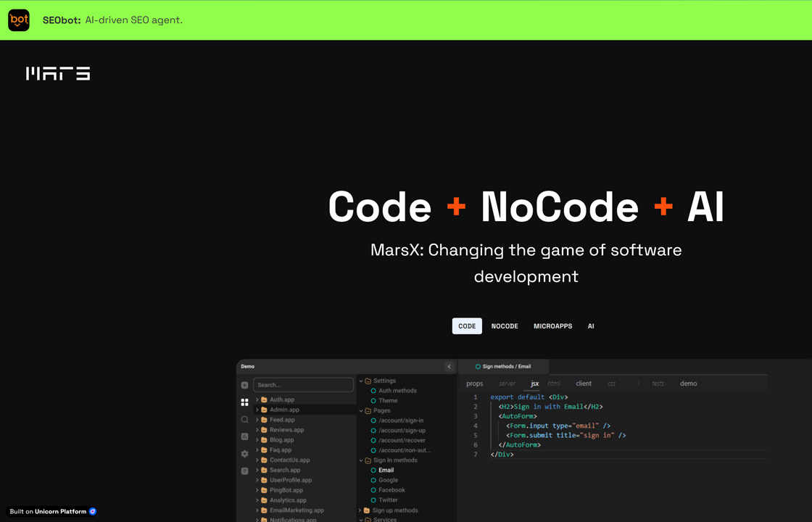Expand the Admin.app folder chevron
The image size is (812, 522).
(257, 410)
